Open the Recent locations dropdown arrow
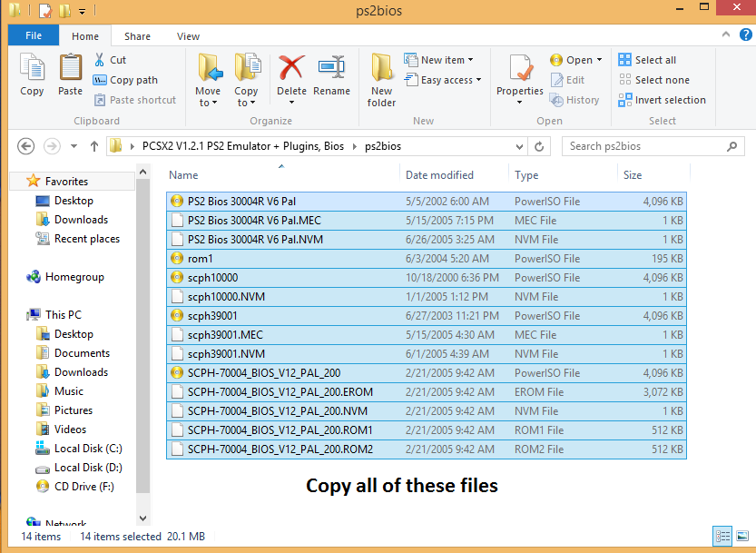This screenshot has width=756, height=553. 74,146
